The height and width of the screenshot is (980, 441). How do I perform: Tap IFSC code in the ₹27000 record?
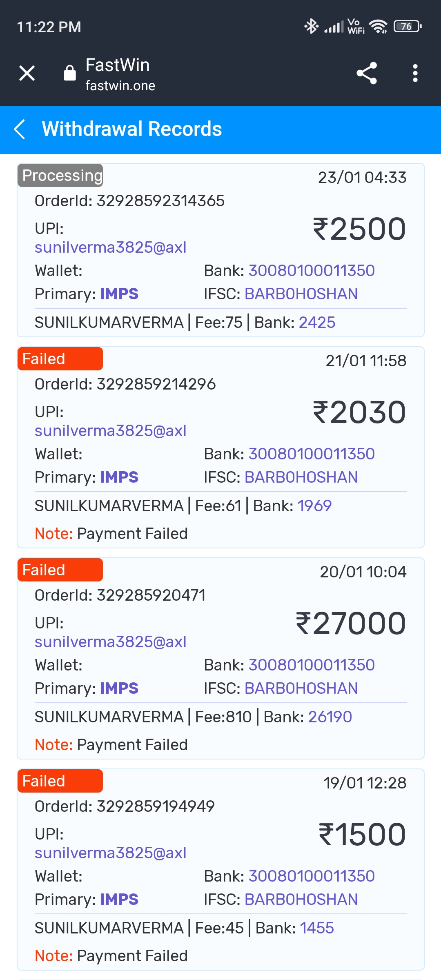click(x=301, y=688)
